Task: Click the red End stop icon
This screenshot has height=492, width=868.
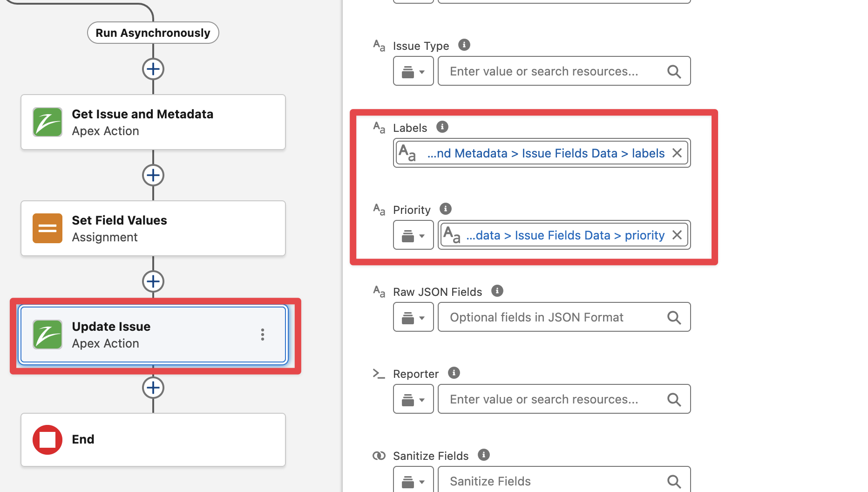Action: tap(47, 439)
